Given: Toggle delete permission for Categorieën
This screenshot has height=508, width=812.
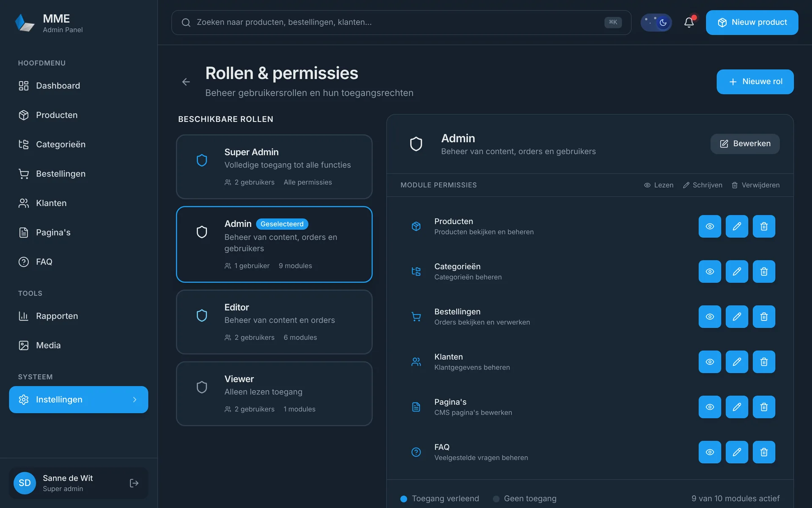Looking at the screenshot, I should click(764, 271).
